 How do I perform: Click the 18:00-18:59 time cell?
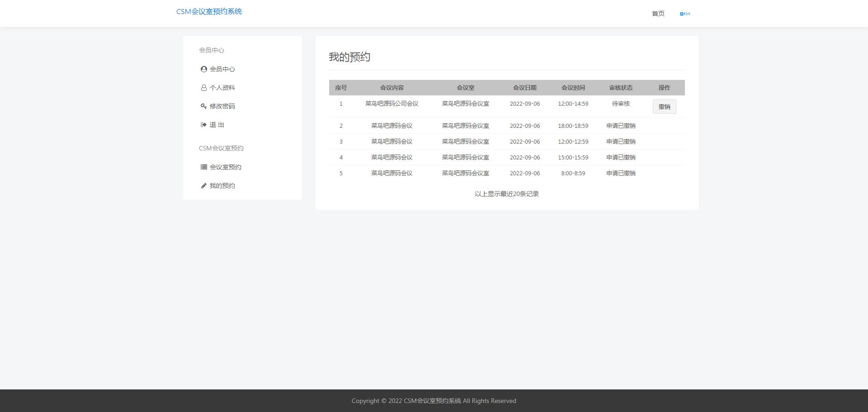(x=573, y=126)
